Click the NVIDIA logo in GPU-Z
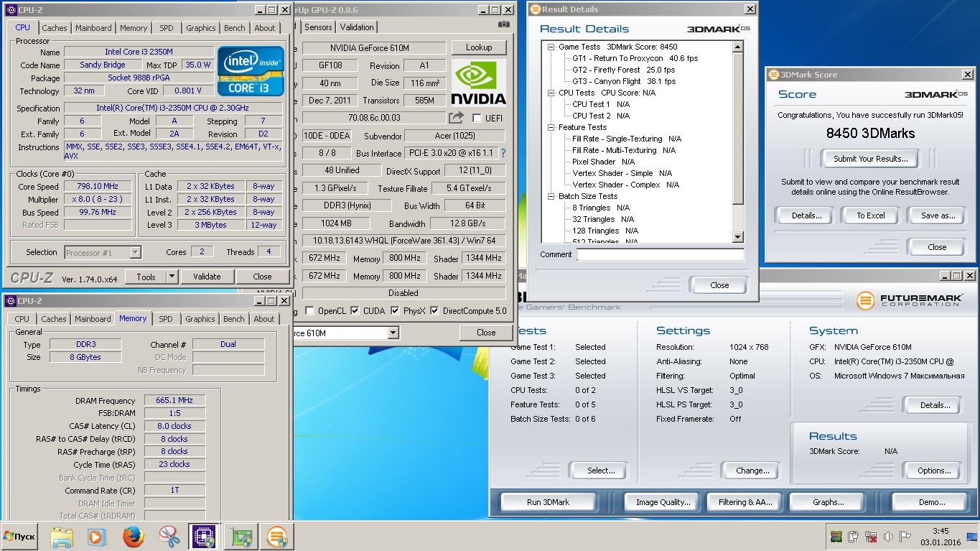The image size is (980, 551). (479, 83)
